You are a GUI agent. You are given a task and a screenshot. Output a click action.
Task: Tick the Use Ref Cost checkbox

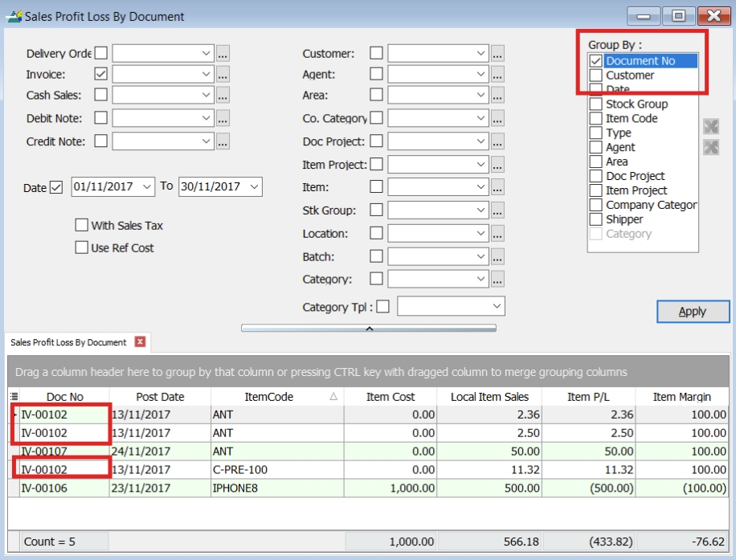click(81, 248)
